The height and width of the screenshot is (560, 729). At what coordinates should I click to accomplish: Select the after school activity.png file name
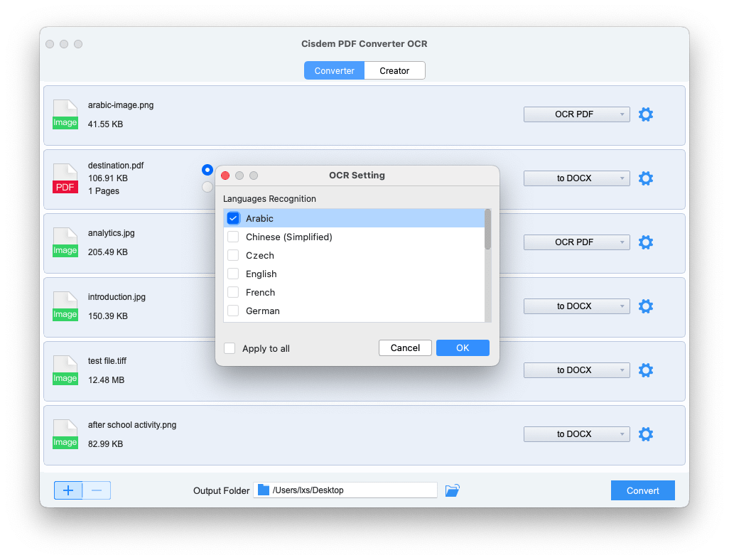coord(132,425)
